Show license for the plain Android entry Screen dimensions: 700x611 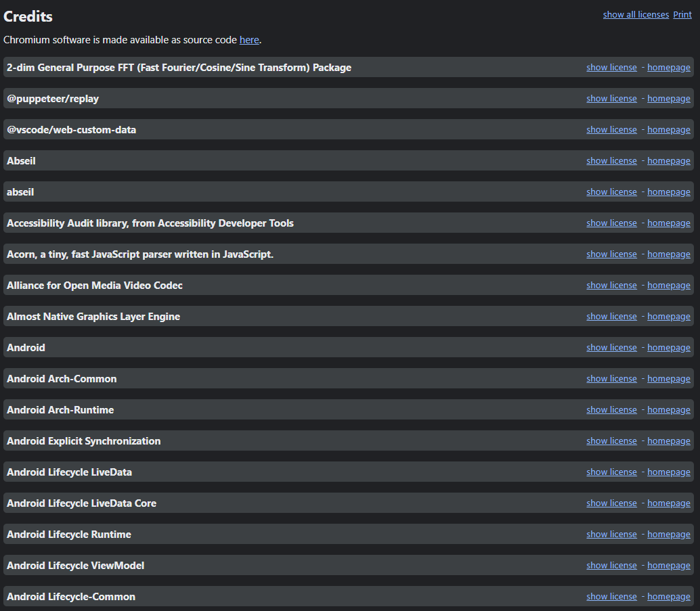point(611,348)
